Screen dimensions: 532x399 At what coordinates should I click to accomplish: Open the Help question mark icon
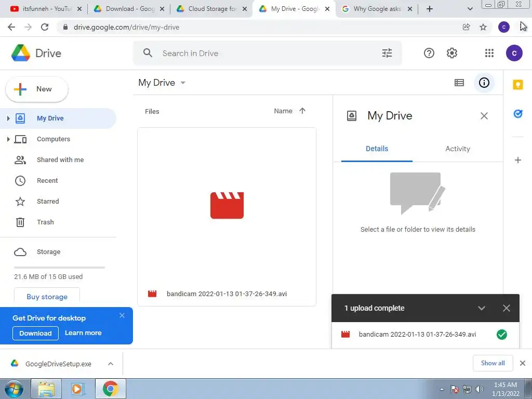[x=429, y=53]
